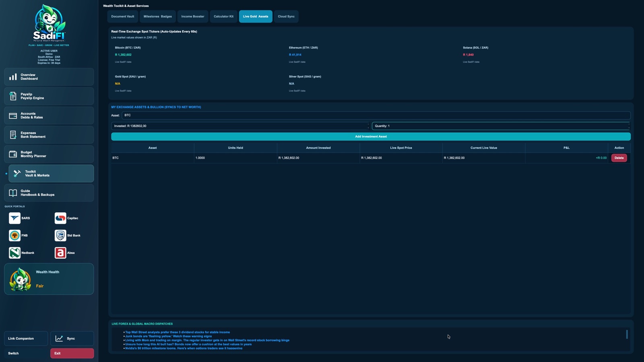Click the P&L column header
The height and width of the screenshot is (362, 644).
pos(566,148)
